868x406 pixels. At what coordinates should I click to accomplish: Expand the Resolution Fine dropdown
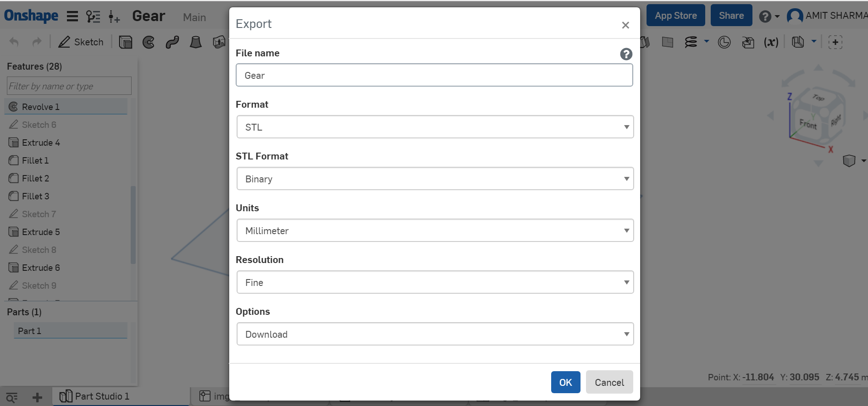(x=435, y=282)
